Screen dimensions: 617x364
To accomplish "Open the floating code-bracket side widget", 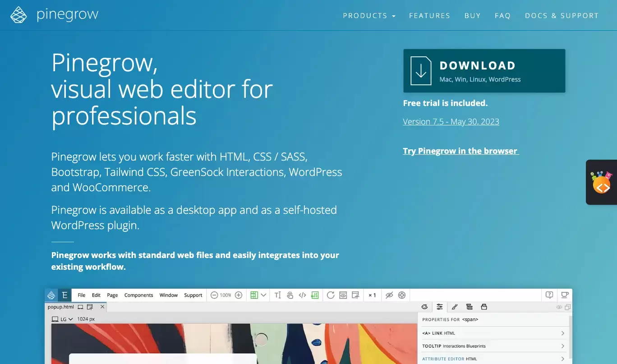I will tap(601, 182).
